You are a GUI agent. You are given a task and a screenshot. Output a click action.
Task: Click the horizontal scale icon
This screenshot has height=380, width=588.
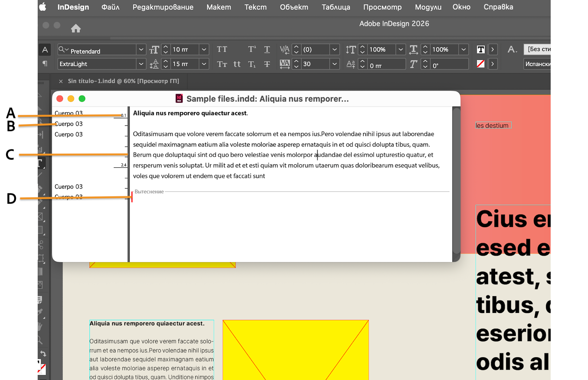click(x=413, y=50)
